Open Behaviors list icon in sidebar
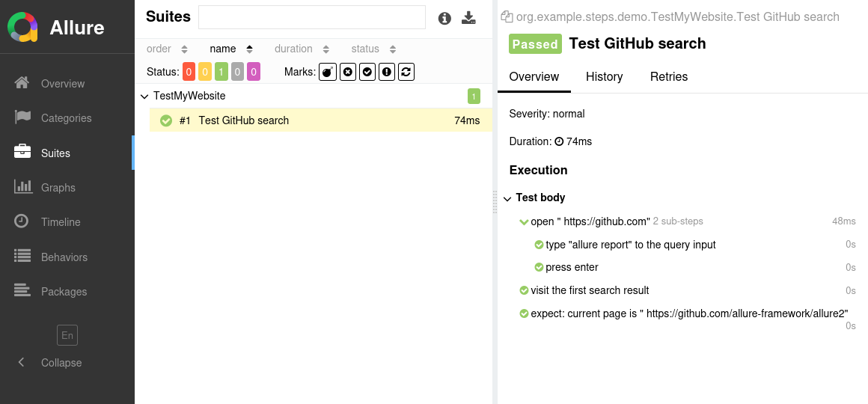Viewport: 868px width, 404px height. (x=22, y=257)
